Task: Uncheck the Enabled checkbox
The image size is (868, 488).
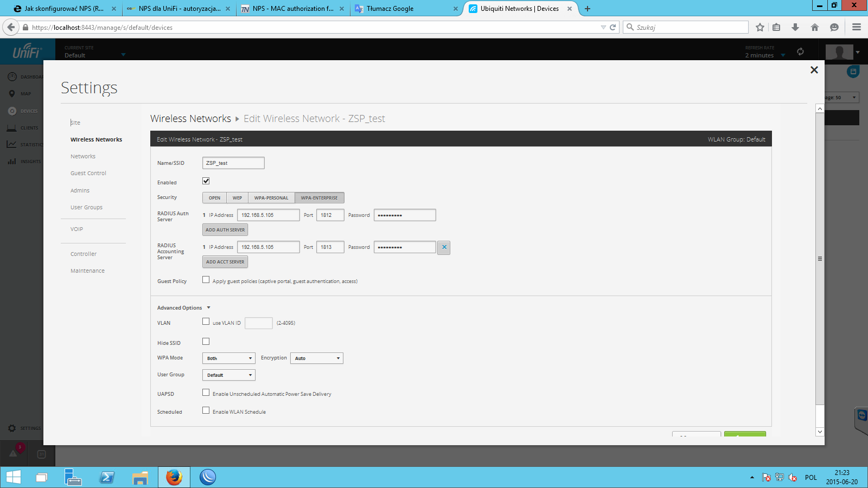Action: click(x=206, y=181)
